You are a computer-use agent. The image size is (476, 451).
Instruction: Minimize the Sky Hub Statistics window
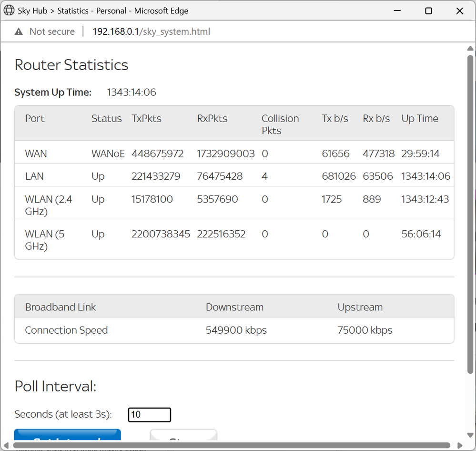(x=397, y=10)
